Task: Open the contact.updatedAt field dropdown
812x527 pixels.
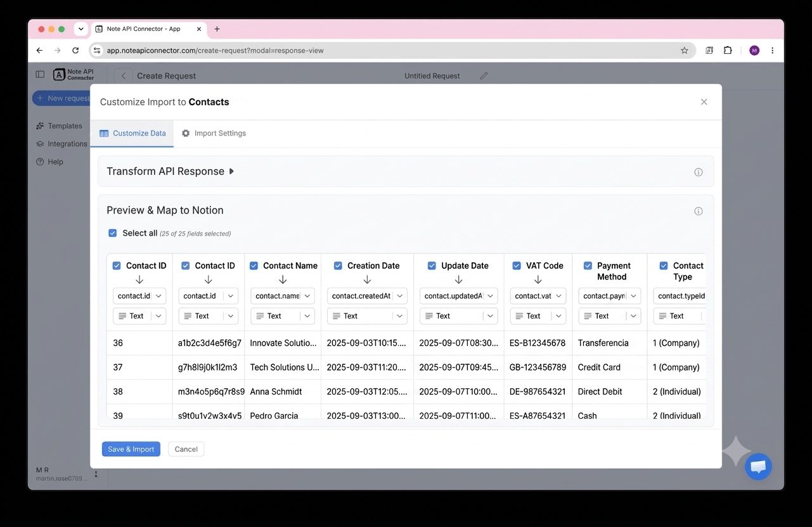Action: tap(458, 296)
